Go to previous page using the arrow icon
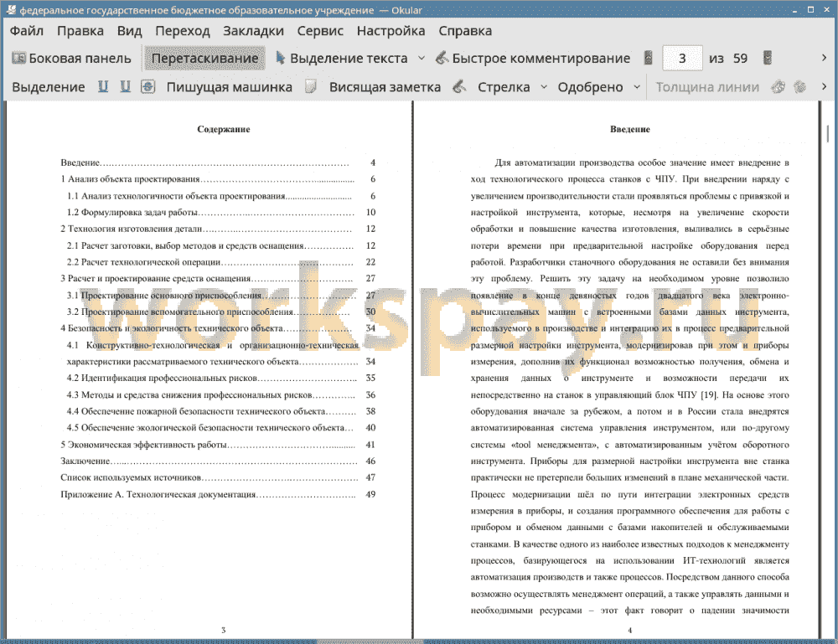The width and height of the screenshot is (838, 644). click(649, 58)
